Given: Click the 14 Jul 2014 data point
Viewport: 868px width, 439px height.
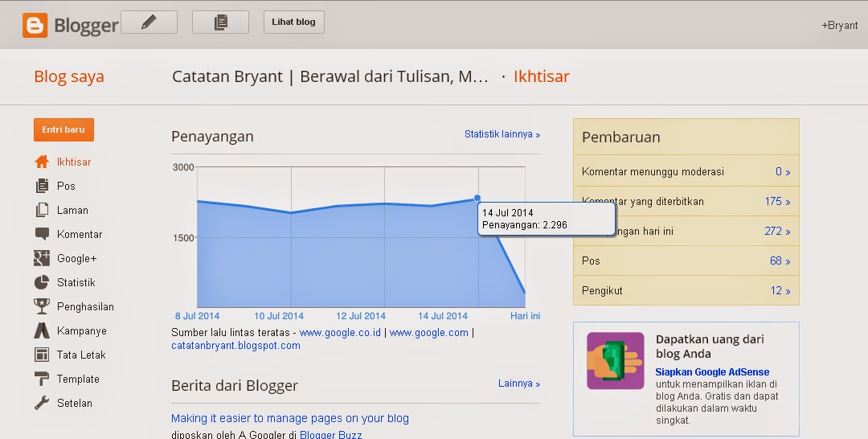Looking at the screenshot, I should [477, 198].
